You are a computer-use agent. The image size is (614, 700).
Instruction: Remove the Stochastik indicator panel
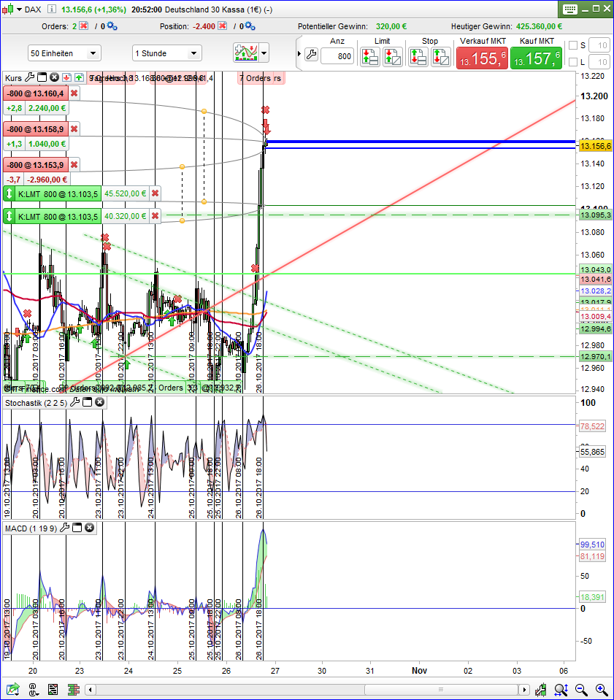pos(99,402)
